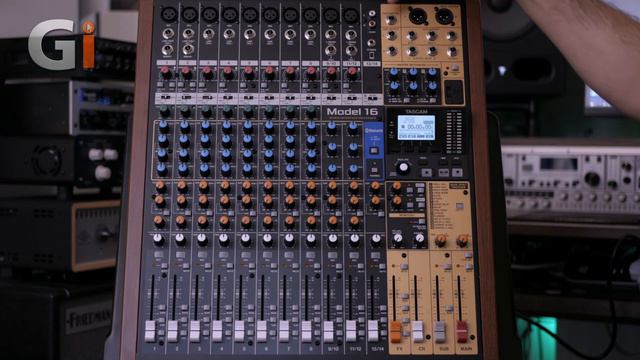This screenshot has height=360, width=640.
Task: Grab the channel 5 fader cap
Action: (239, 331)
